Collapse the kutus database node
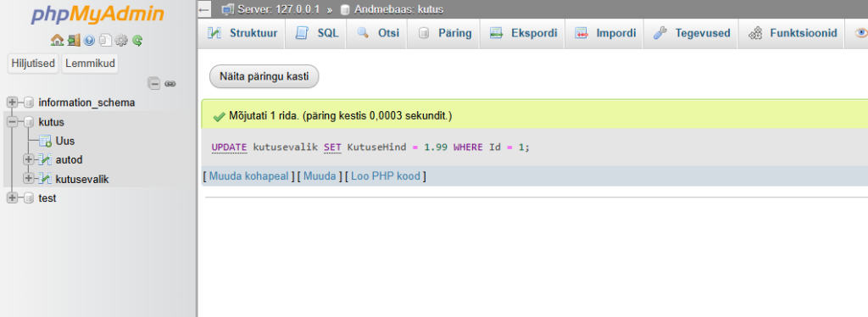868x317 pixels. (12, 122)
